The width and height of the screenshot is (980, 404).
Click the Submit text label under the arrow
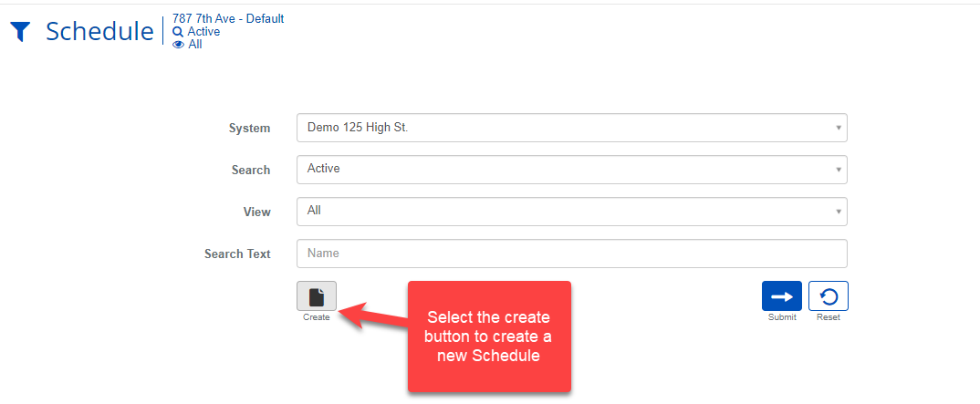[x=782, y=317]
